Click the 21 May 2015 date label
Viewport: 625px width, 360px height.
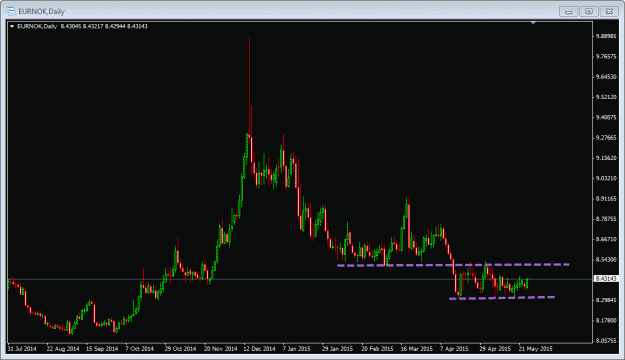coord(535,349)
